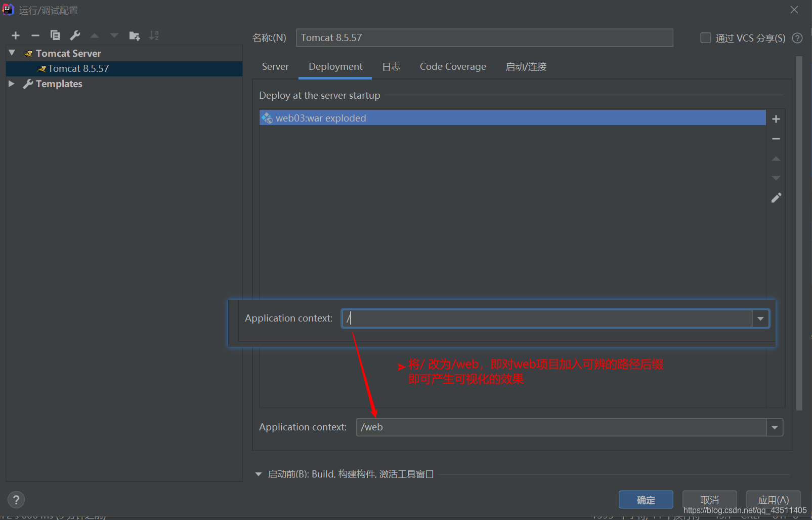812x520 pixels.
Task: Apply settings using 应用(A)
Action: click(x=773, y=499)
